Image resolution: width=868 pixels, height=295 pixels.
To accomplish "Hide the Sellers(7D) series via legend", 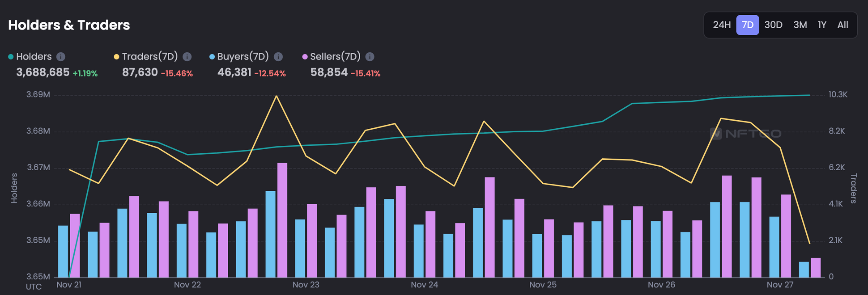I will (x=335, y=57).
